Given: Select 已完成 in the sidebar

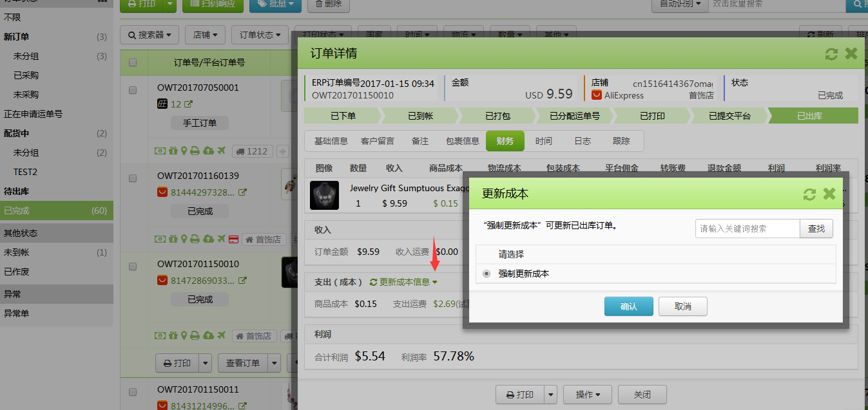Looking at the screenshot, I should coord(57,210).
